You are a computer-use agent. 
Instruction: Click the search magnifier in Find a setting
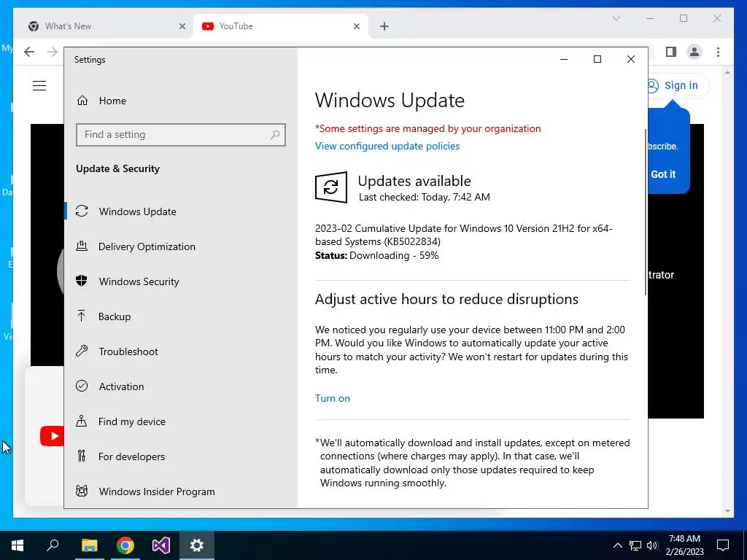[275, 135]
